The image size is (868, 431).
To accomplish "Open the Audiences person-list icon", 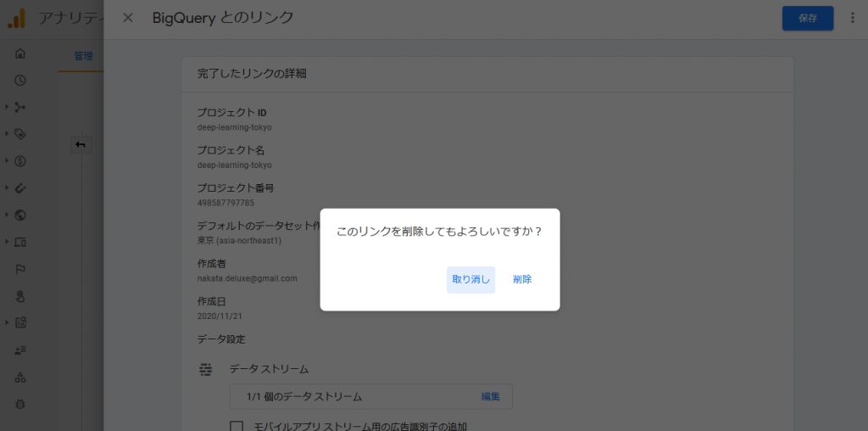I will coord(20,350).
